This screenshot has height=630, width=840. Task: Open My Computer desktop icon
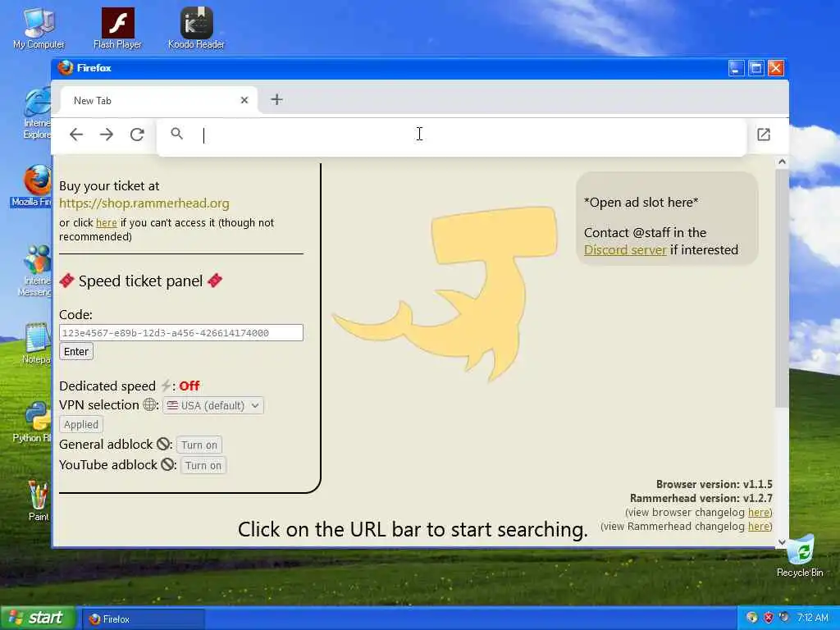coord(39,29)
